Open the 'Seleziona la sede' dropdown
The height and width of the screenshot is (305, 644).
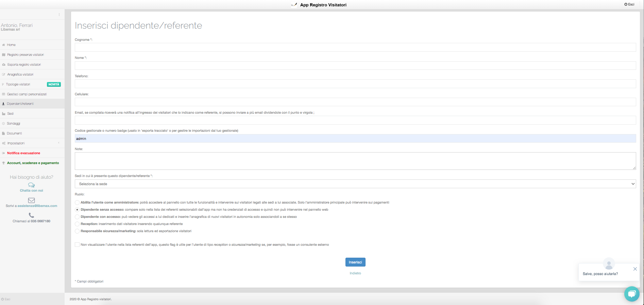click(x=355, y=184)
